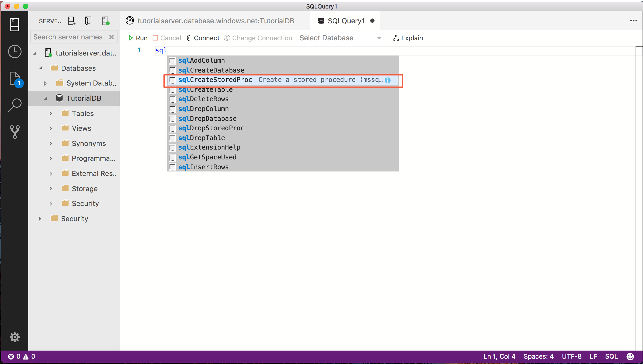Screen dimensions: 643x364
Task: Select sqlCreateTable from autocomplete list
Action: point(205,89)
